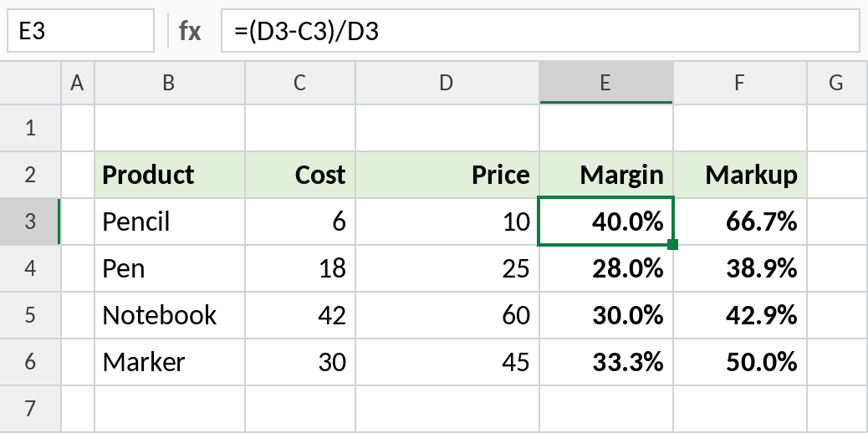
Task: Select column D header
Action: coord(447,83)
